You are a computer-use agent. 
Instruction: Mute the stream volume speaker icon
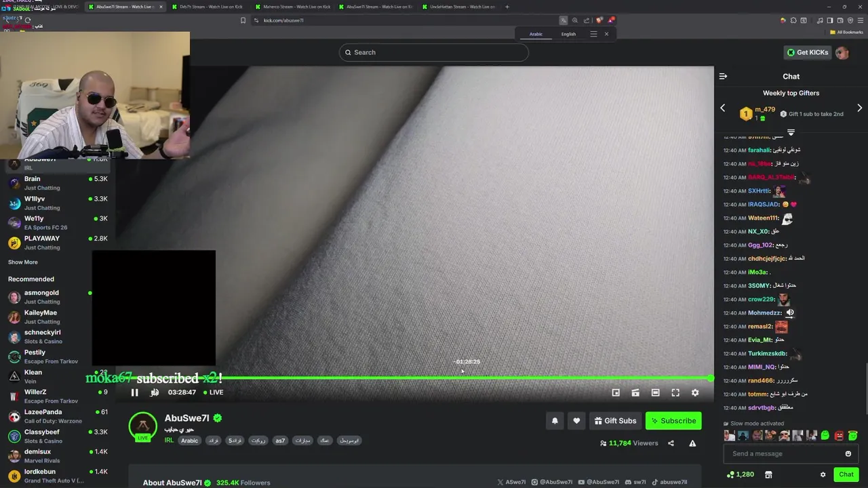[155, 392]
